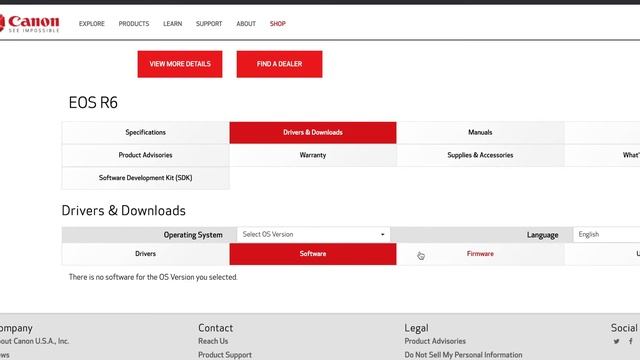Open the SUPPORT menu
The width and height of the screenshot is (640, 360).
point(209,24)
